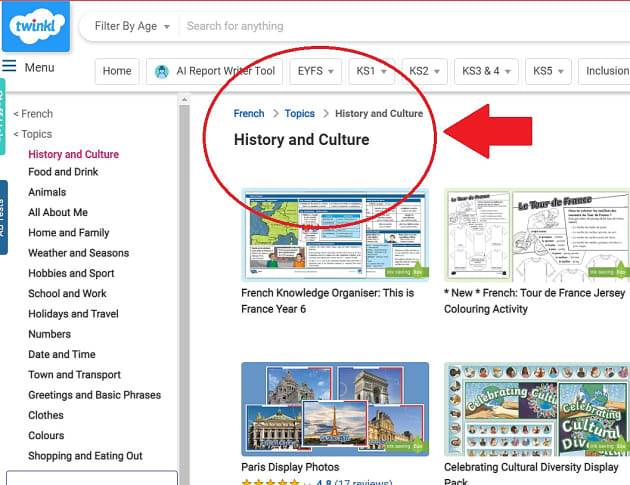Click the French breadcrumb link
Viewport: 630px width, 485px height.
pos(249,114)
